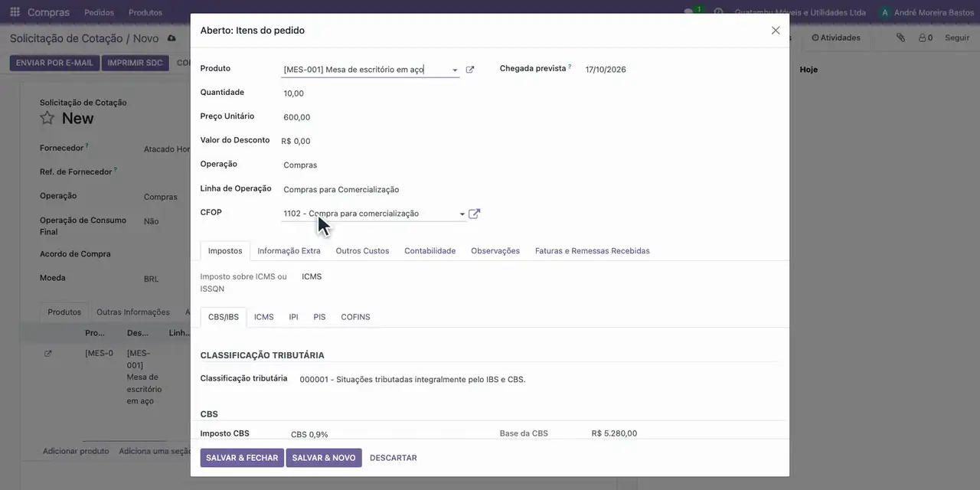Select the ICMS tax tab
Viewport: 980px width, 490px height.
click(x=264, y=317)
